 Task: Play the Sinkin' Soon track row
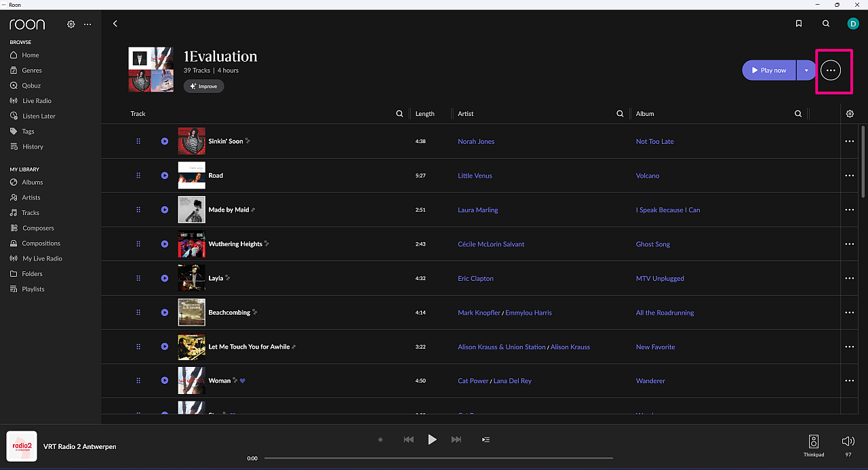[x=164, y=141]
